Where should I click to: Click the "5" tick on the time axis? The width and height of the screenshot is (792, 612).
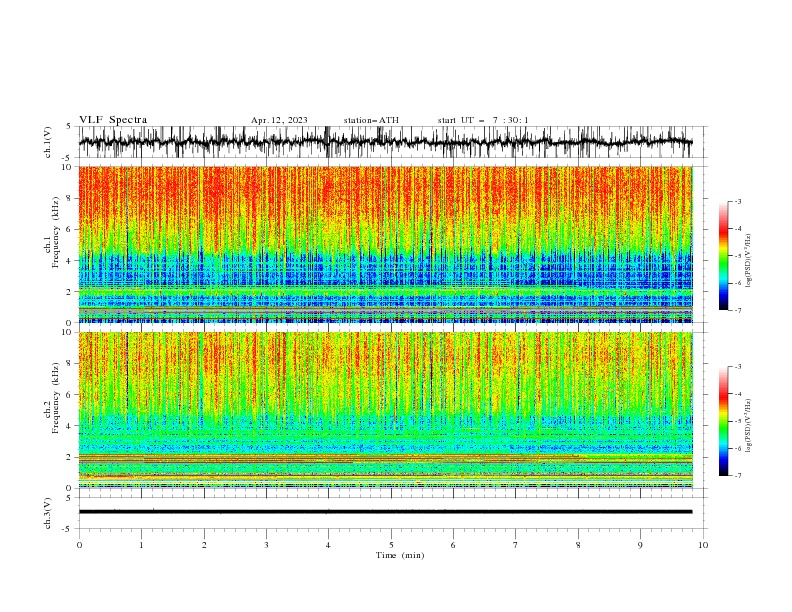[391, 545]
